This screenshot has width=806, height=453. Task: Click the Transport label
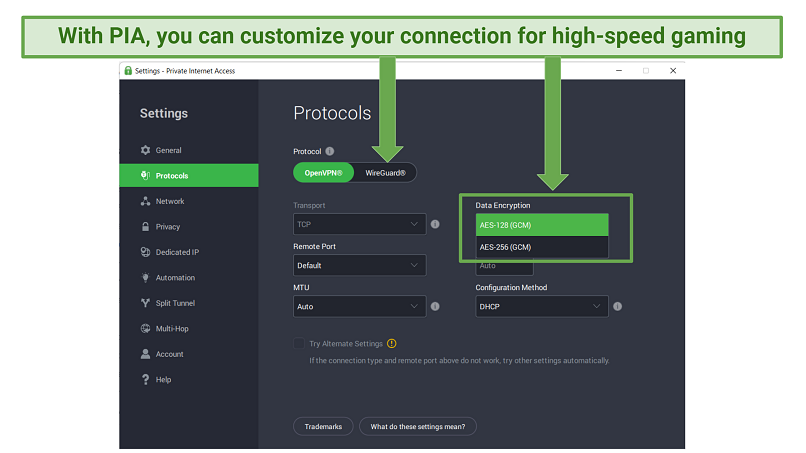click(x=309, y=205)
